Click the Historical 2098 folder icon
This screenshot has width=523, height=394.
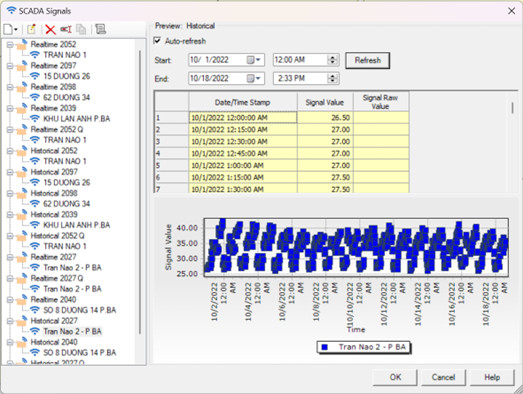coord(22,193)
